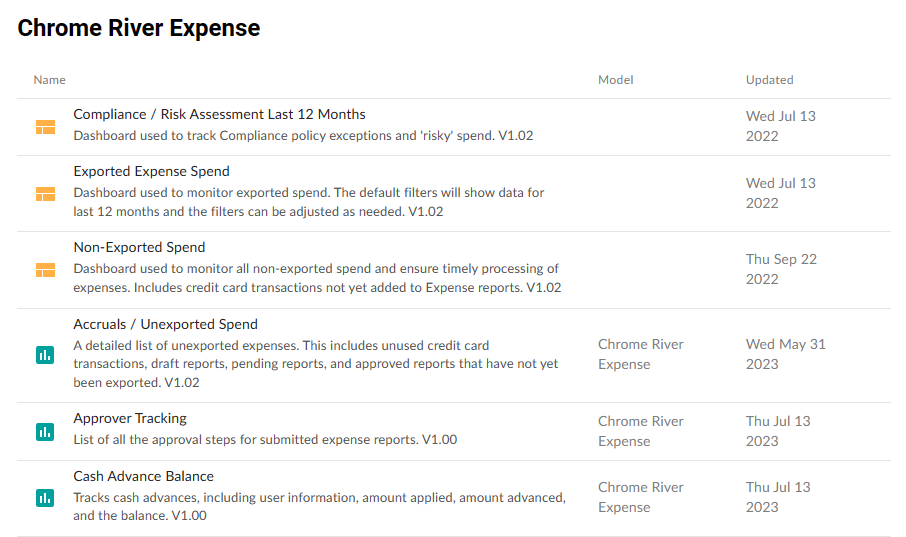Click the chart icon beside Approver Tracking
Image resolution: width=906 pixels, height=537 pixels.
click(45, 431)
